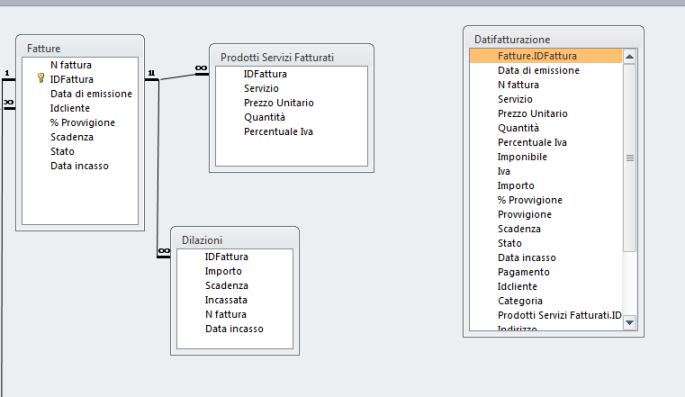685x397 pixels.
Task: Select 'Iva' field in Datifatturazione list
Action: 504,172
